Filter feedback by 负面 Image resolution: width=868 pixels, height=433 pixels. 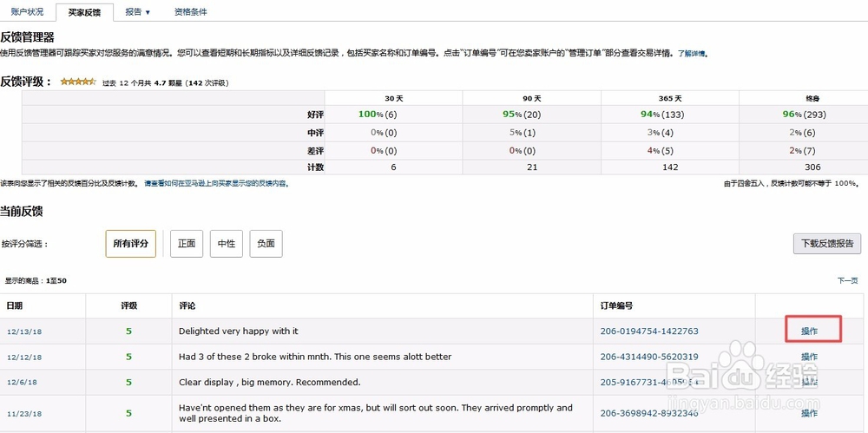point(266,244)
